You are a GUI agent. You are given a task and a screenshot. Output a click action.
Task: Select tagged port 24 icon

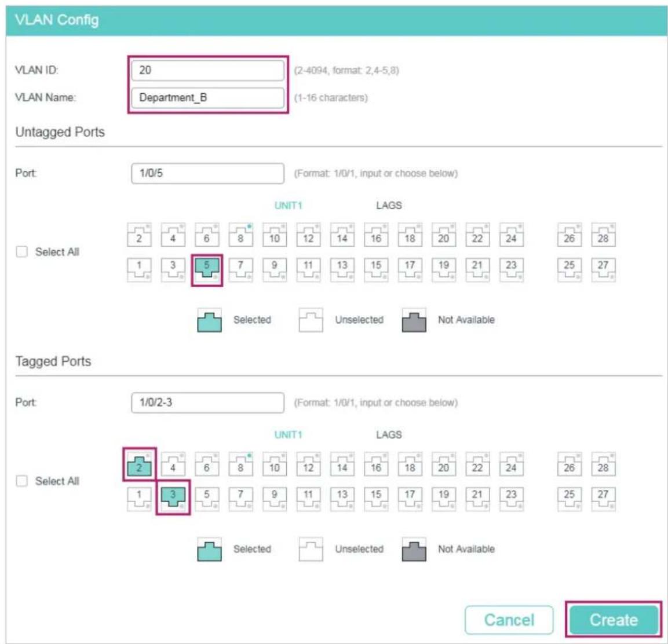[511, 464]
